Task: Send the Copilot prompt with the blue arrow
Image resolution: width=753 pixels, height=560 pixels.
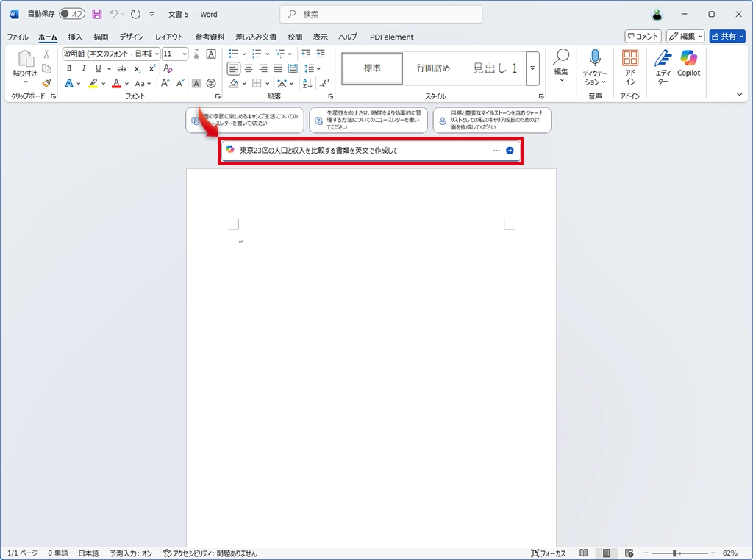Action: (510, 151)
